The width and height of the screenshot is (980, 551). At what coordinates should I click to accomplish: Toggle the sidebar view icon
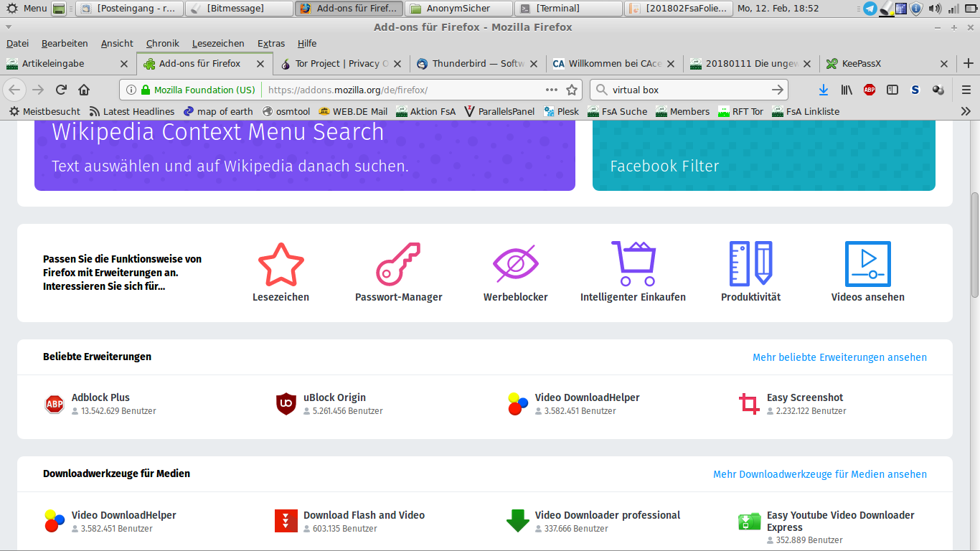pos(892,90)
